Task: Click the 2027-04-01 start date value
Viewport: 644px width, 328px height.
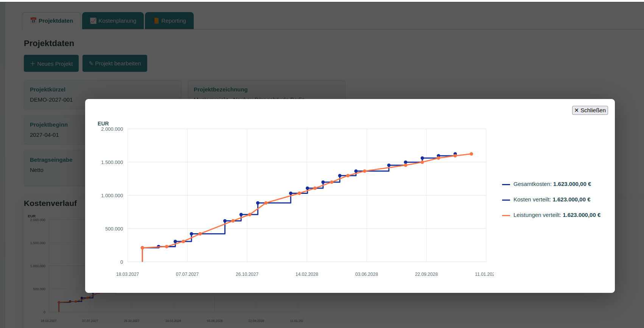Action: pyautogui.click(x=45, y=135)
